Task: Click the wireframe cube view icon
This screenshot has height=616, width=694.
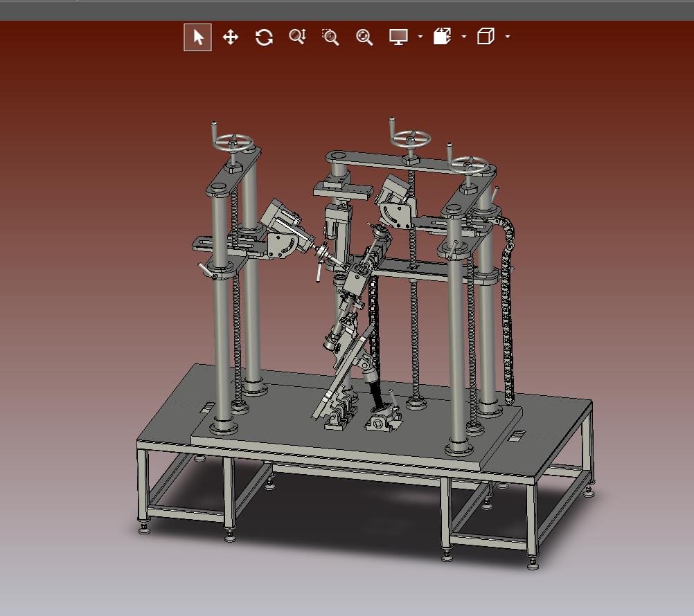Action: (x=486, y=36)
